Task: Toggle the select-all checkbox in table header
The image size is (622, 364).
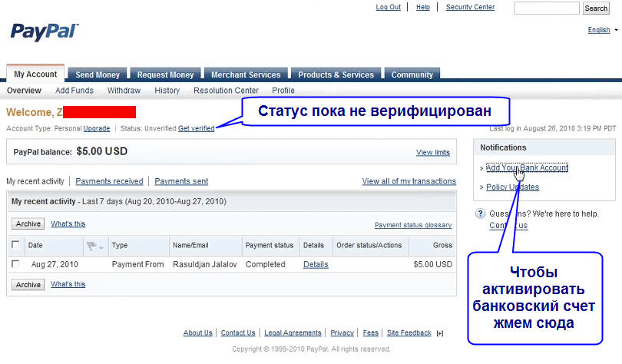Action: pyautogui.click(x=15, y=245)
